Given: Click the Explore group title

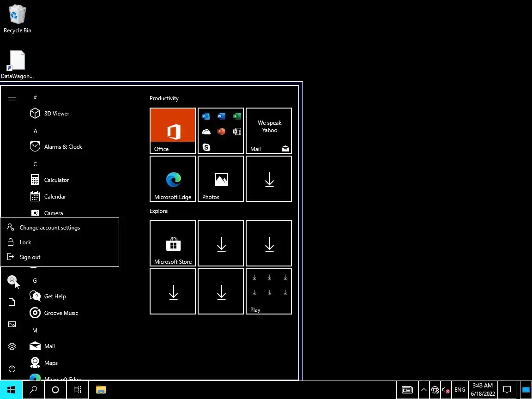Looking at the screenshot, I should [158, 211].
